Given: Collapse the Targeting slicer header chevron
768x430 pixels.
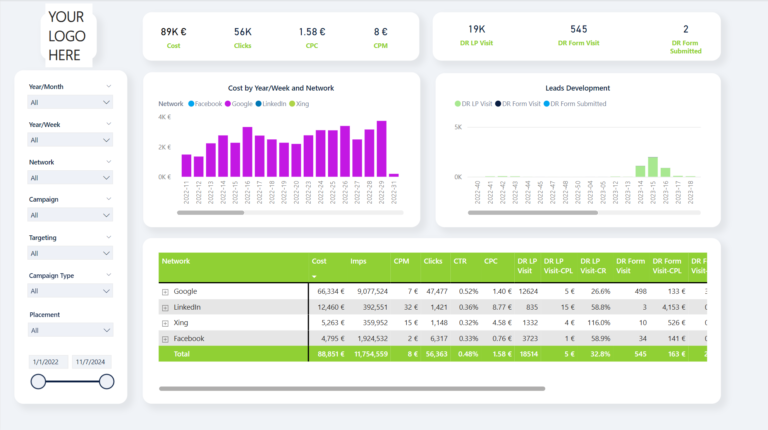Looking at the screenshot, I should point(109,237).
